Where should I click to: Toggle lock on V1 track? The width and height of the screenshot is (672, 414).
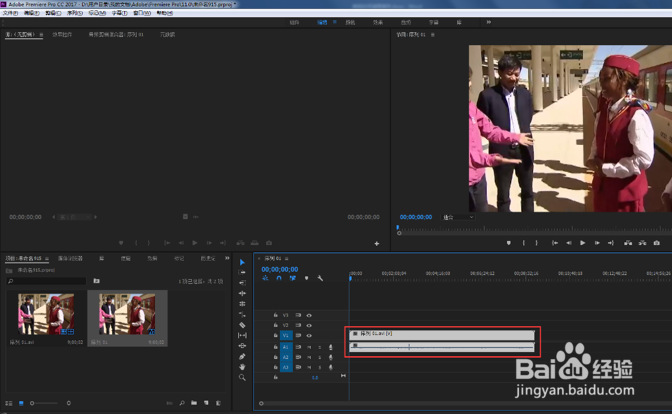pos(276,336)
